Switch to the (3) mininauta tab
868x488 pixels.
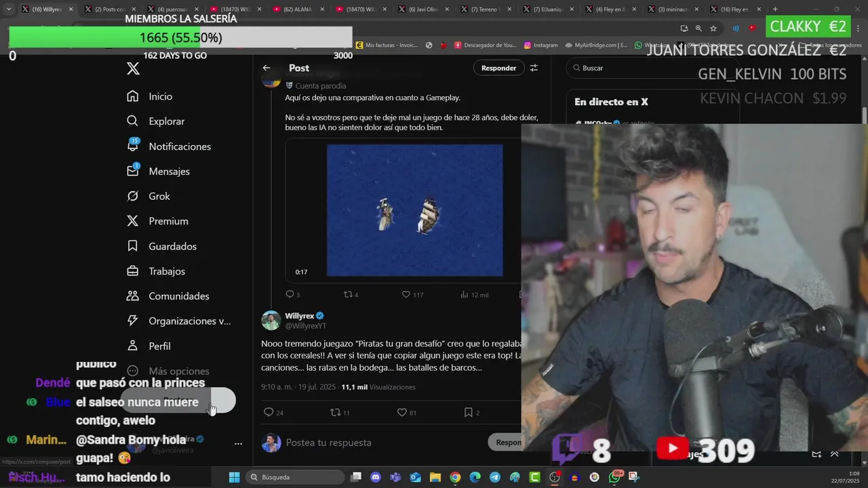671,9
